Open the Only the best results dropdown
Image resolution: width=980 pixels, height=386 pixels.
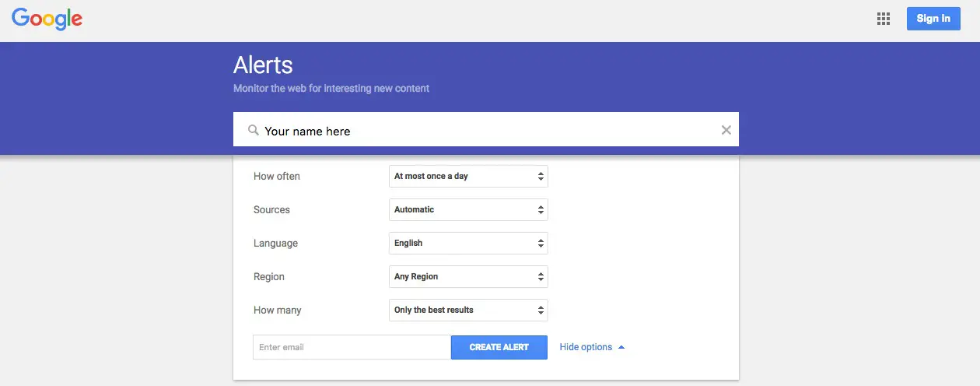(468, 311)
